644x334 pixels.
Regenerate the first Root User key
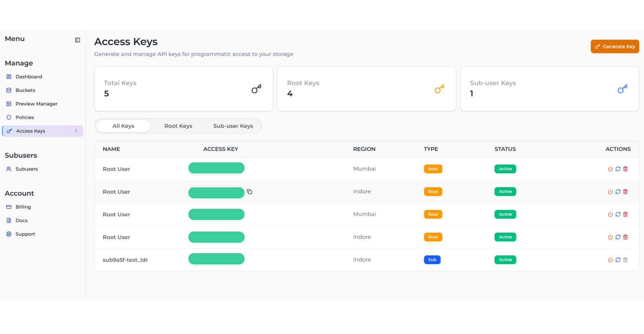[618, 169]
